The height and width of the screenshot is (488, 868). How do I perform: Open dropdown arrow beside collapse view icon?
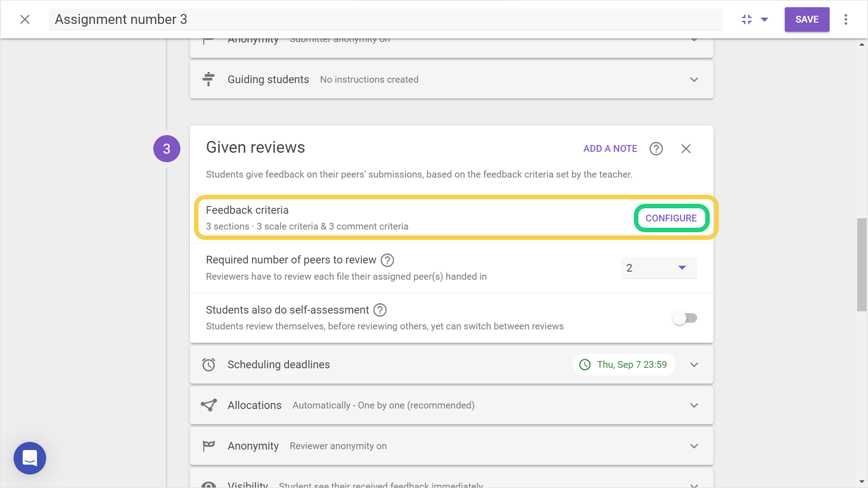764,19
